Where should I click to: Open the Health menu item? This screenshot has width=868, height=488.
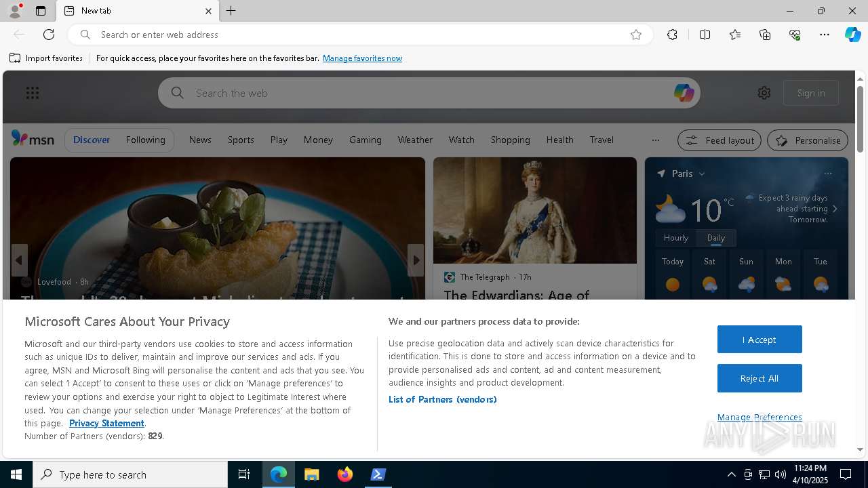560,140
